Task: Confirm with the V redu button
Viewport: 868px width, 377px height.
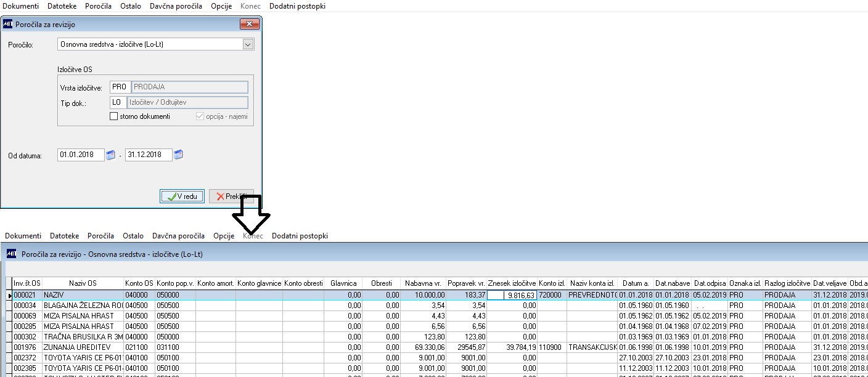Action: pyautogui.click(x=182, y=197)
